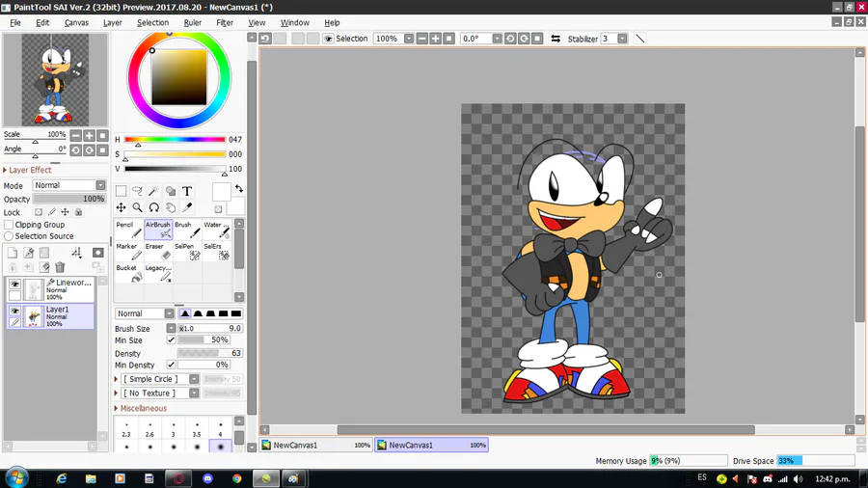Click the hue H slider bar
Viewport: 868px width, 488px height.
[175, 140]
